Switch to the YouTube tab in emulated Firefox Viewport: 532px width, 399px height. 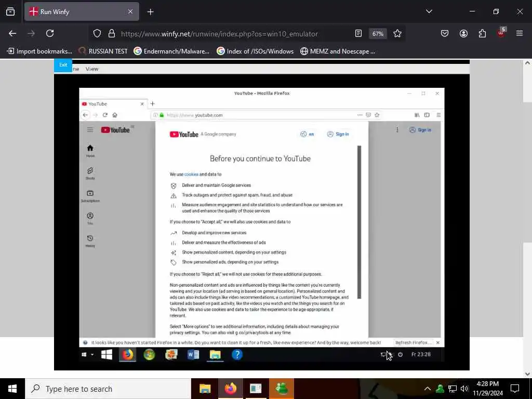tap(113, 104)
